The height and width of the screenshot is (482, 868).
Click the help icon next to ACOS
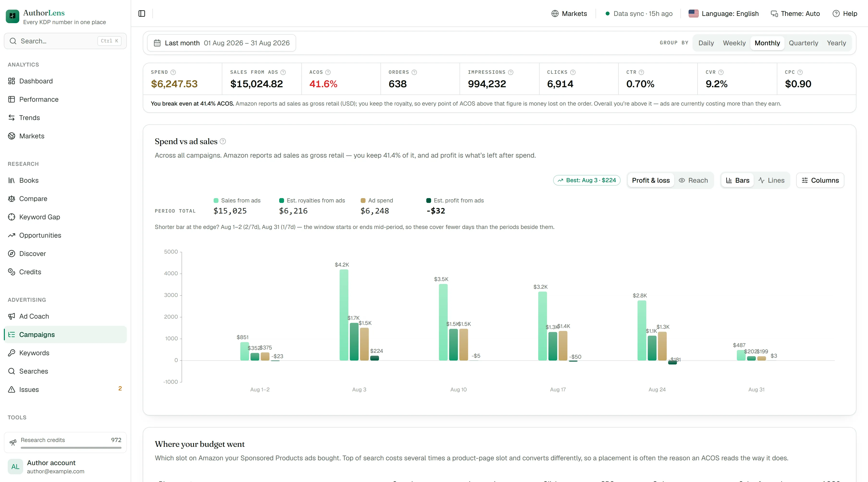point(328,72)
